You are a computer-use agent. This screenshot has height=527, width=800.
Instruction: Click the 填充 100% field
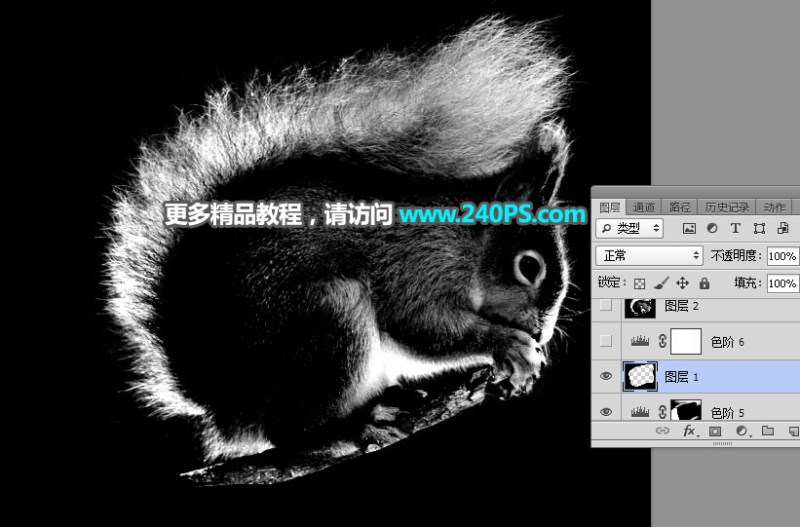(783, 283)
